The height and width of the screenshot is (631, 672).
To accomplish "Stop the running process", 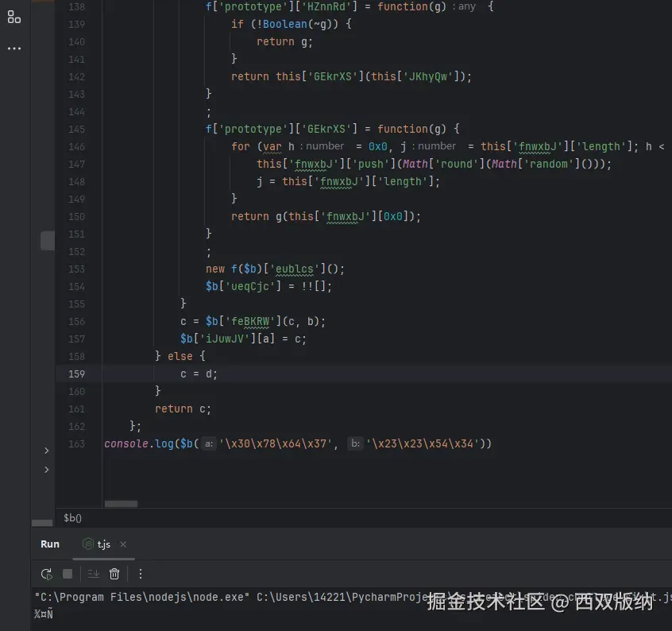I will pyautogui.click(x=68, y=574).
